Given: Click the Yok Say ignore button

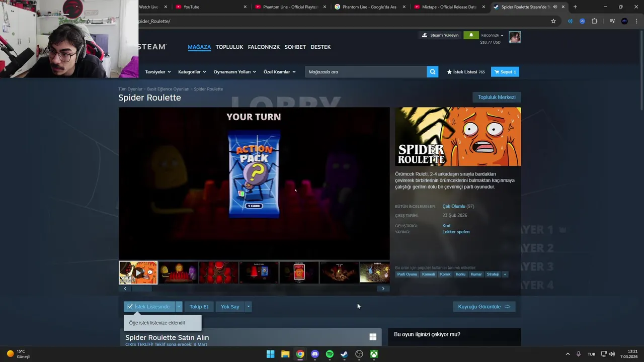Looking at the screenshot, I should [230, 307].
